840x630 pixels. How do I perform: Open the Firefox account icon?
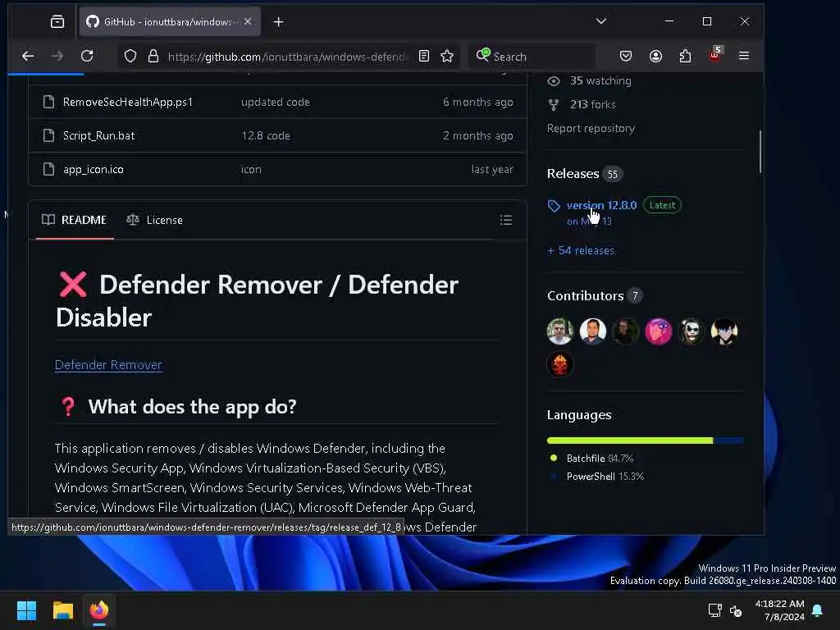pos(655,56)
